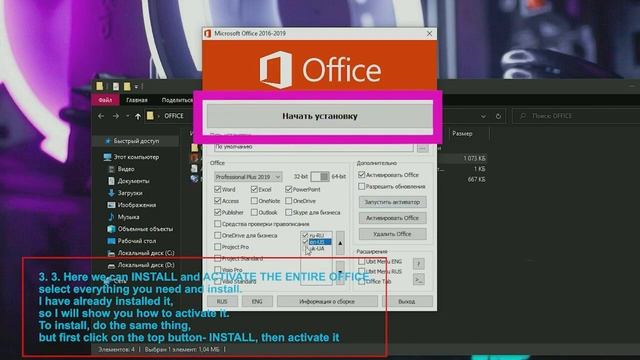Screen dimensions: 640x360
Task: Click the Размер column header in Explorer
Action: click(462, 133)
